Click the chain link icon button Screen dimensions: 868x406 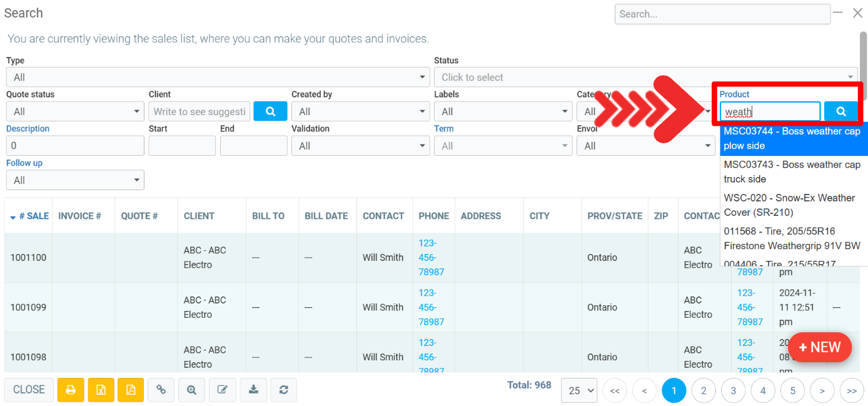[161, 390]
